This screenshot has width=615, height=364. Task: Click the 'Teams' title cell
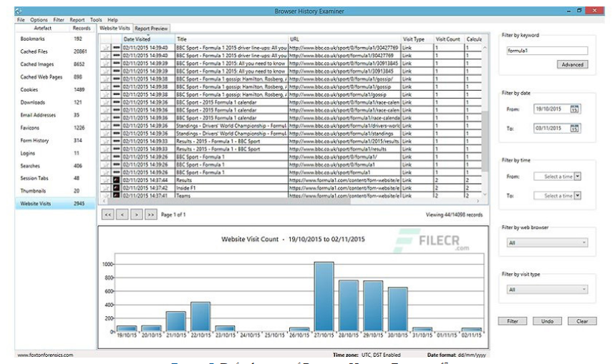[x=231, y=195]
